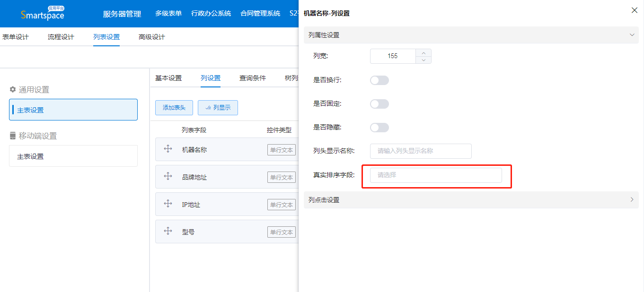Click the Smartspace logo
Viewport: 644px width, 292px height.
coord(43,13)
